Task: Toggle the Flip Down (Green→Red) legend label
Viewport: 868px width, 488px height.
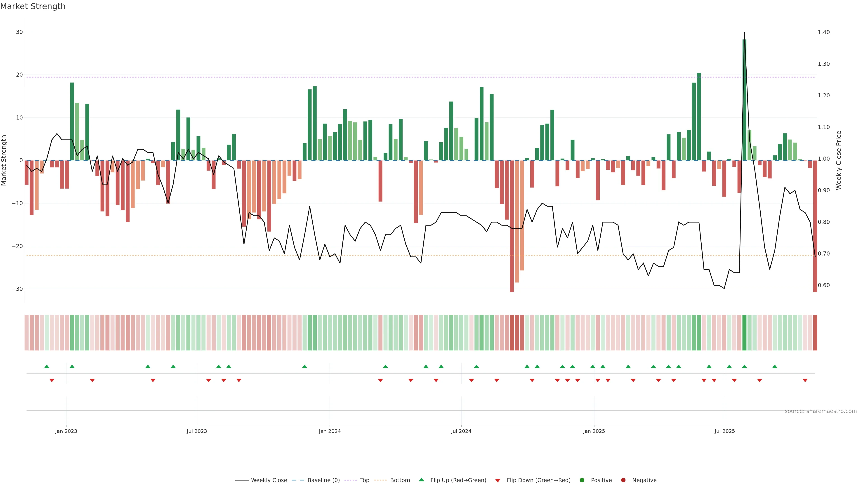Action: [538, 480]
